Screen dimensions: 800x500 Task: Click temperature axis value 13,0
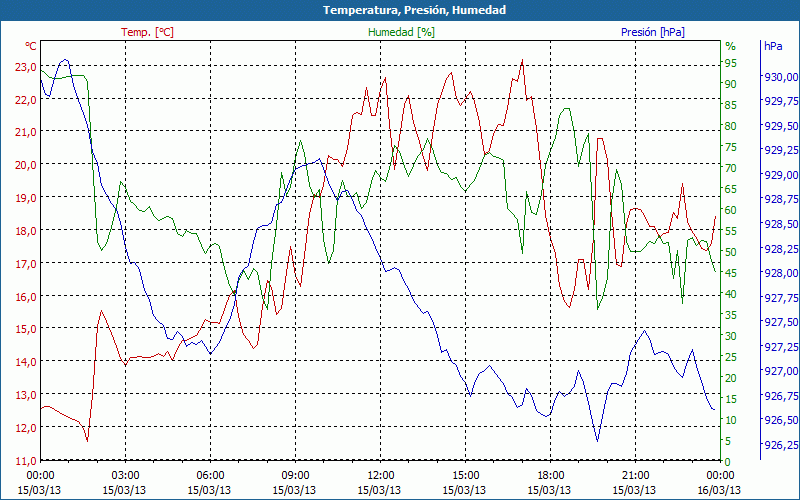[x=26, y=395]
